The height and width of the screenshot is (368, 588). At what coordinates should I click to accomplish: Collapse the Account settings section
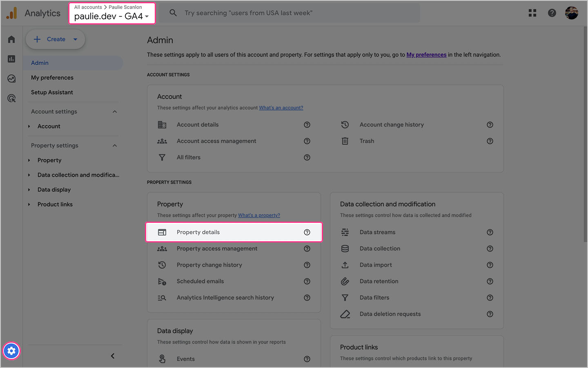115,111
